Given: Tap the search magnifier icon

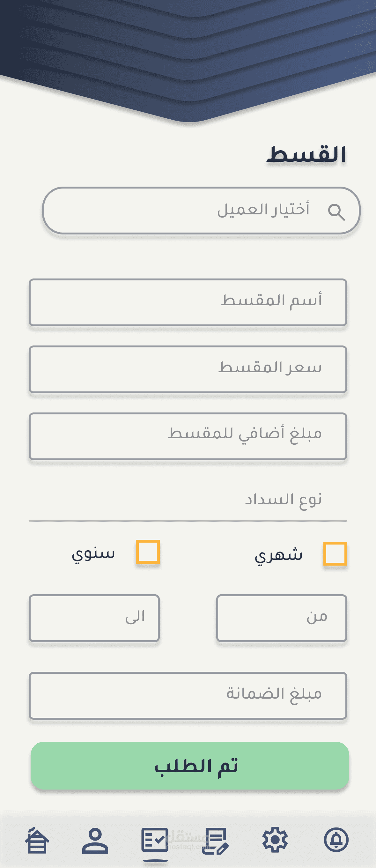Looking at the screenshot, I should click(336, 212).
